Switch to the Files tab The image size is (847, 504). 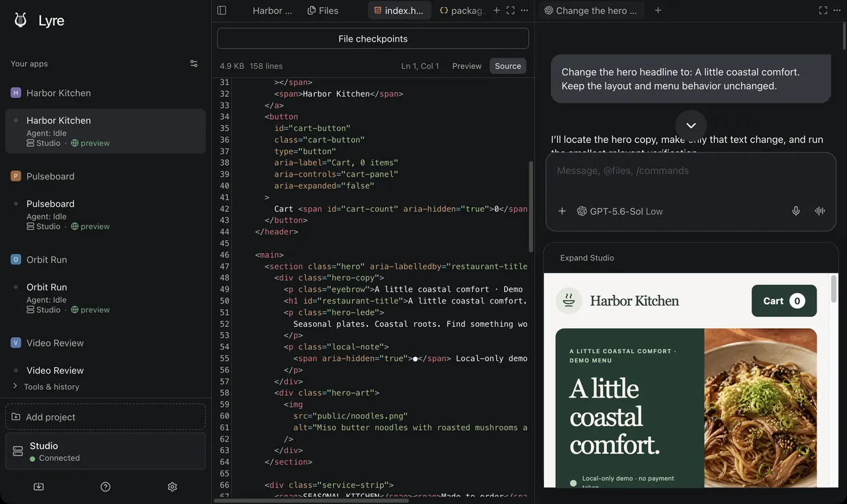pyautogui.click(x=323, y=11)
